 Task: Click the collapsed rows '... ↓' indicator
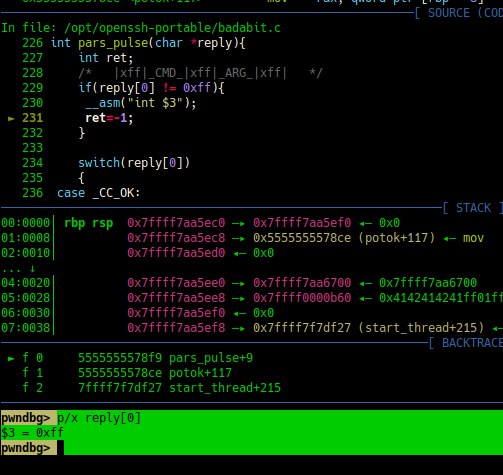coord(18,268)
